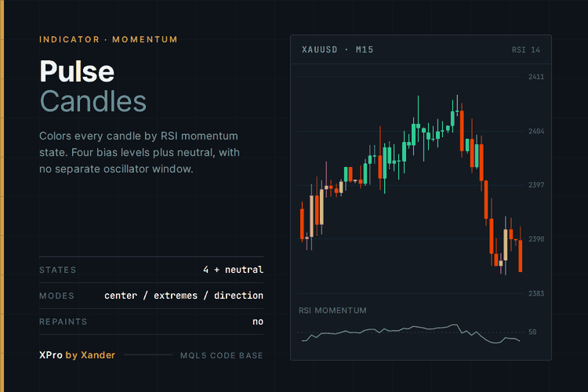Viewport: 588px width, 392px height.
Task: Click the RSI momentum line graph
Action: click(411, 333)
